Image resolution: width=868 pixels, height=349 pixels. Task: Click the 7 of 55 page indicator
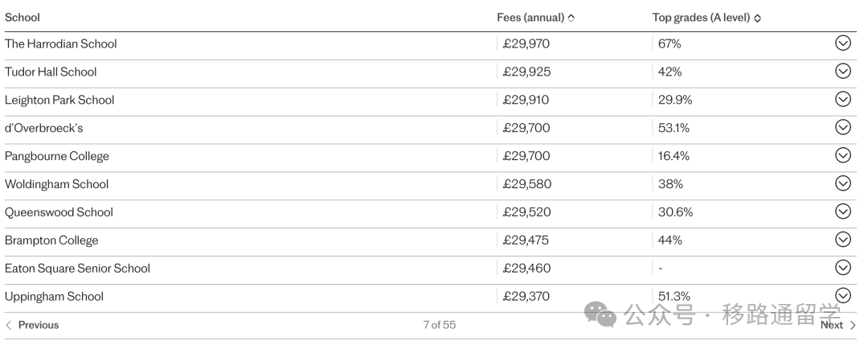pos(440,325)
